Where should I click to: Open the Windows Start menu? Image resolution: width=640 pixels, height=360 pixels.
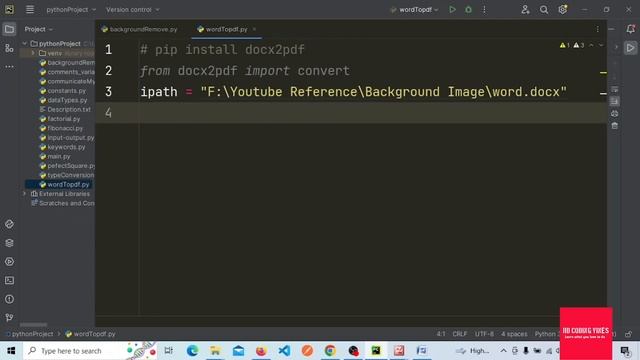(x=11, y=351)
